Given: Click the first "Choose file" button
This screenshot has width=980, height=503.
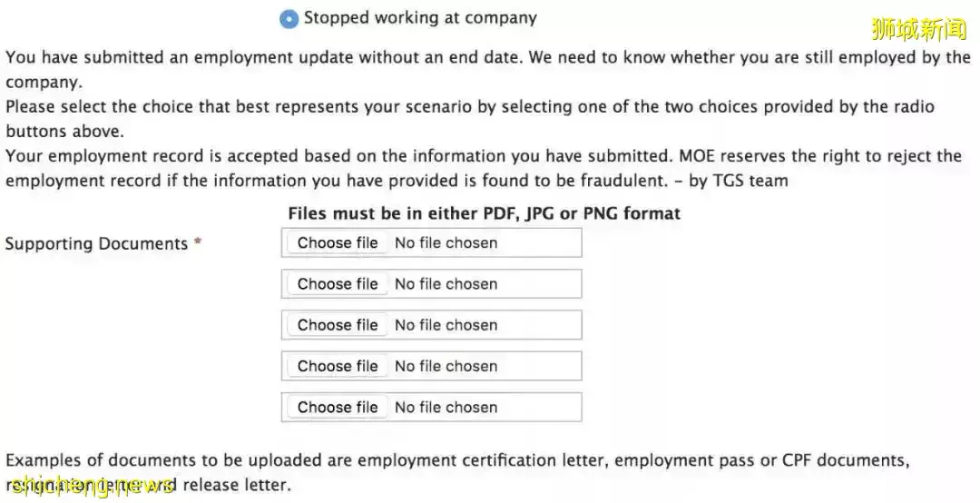Looking at the screenshot, I should click(338, 243).
